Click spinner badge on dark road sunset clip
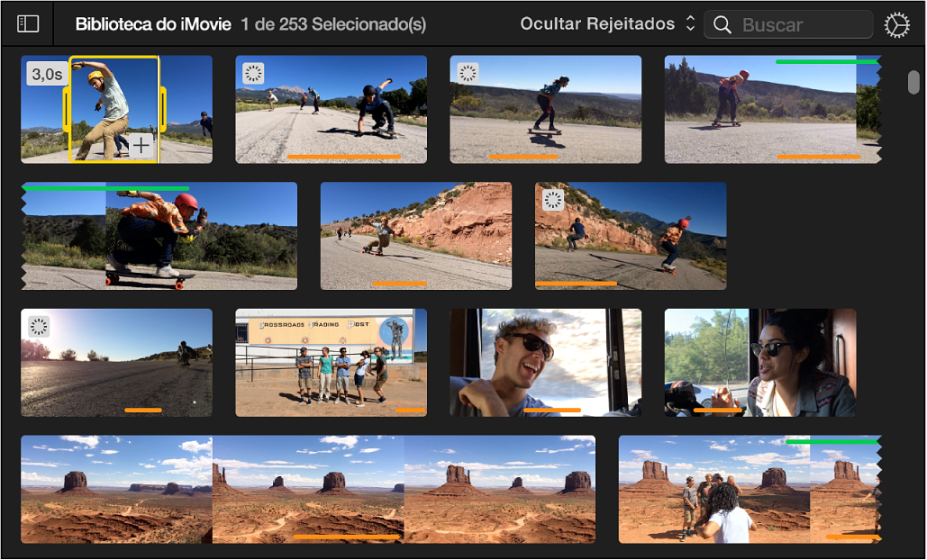 click(39, 327)
